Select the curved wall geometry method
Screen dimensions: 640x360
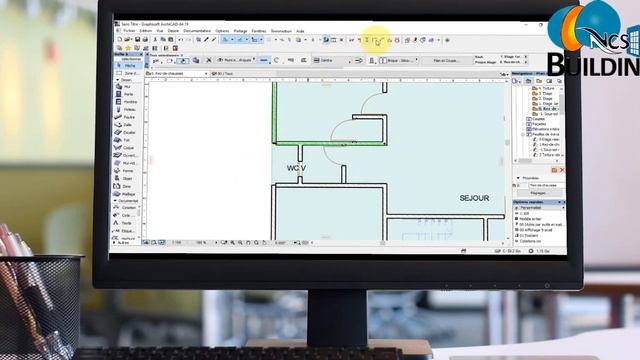pos(277,60)
